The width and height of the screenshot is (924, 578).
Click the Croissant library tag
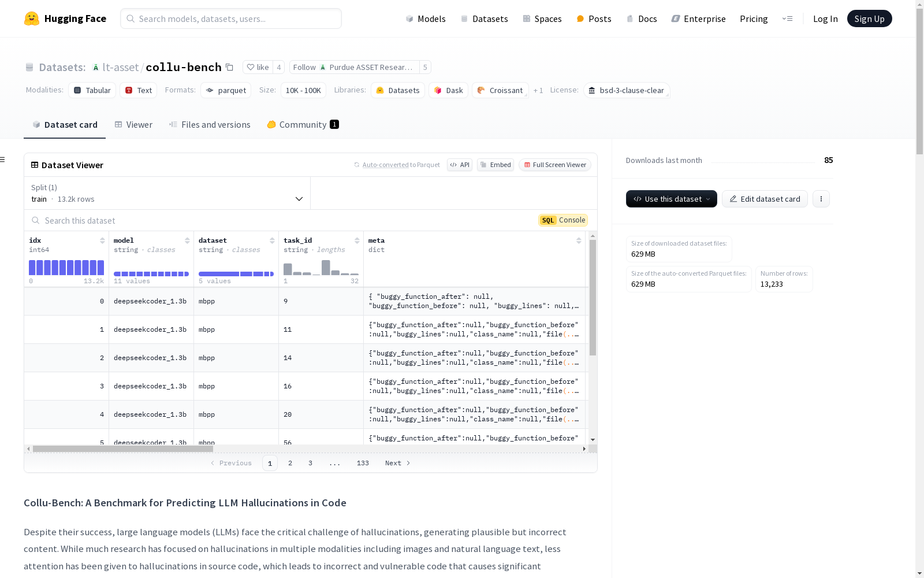click(x=500, y=90)
